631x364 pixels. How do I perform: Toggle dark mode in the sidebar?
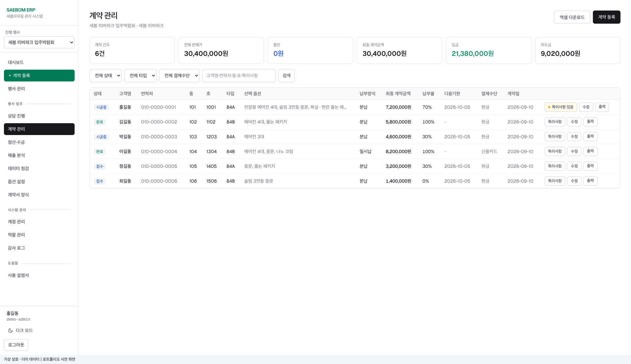tap(20, 330)
